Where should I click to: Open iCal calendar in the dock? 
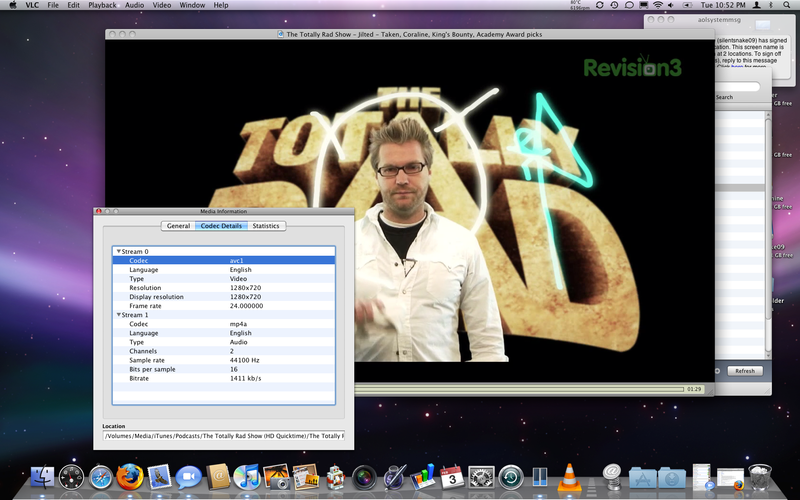[x=452, y=478]
